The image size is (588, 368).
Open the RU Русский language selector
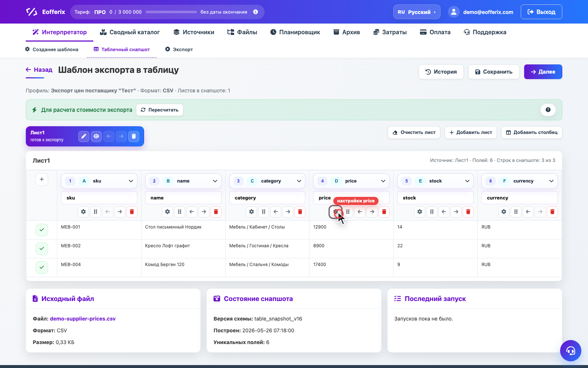click(417, 12)
